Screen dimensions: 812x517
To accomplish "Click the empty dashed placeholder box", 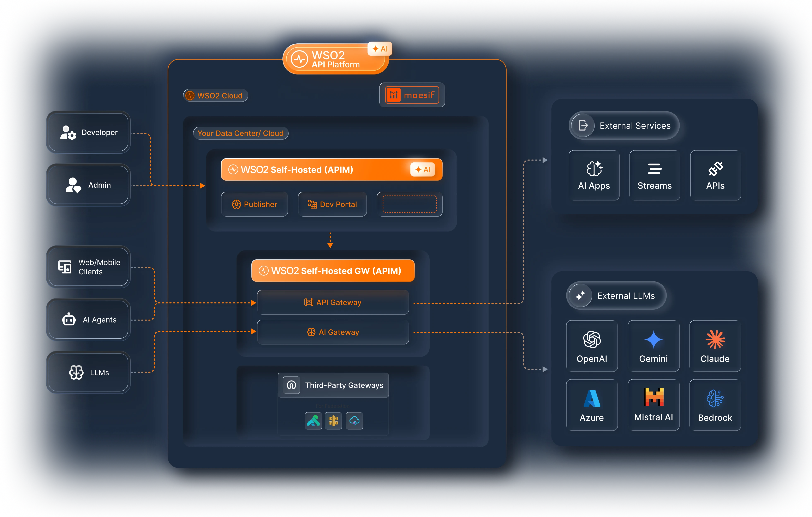I will [410, 204].
